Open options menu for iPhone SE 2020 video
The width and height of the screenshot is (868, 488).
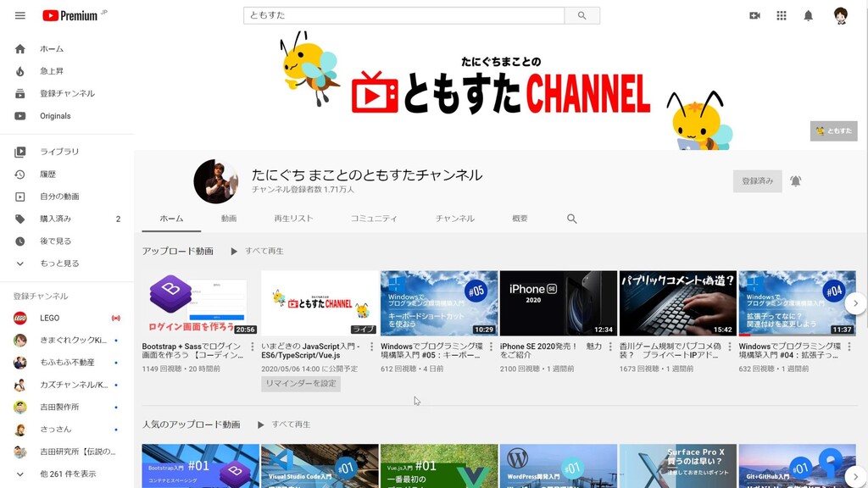click(610, 347)
